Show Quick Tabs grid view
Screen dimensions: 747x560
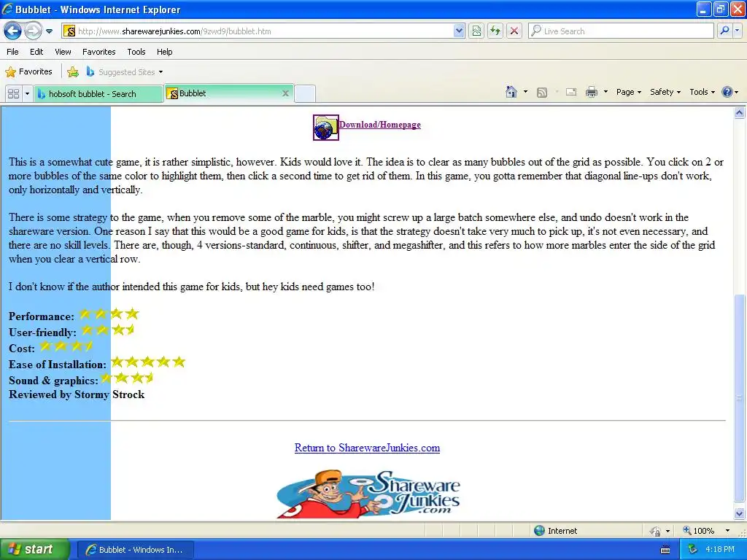(x=13, y=94)
